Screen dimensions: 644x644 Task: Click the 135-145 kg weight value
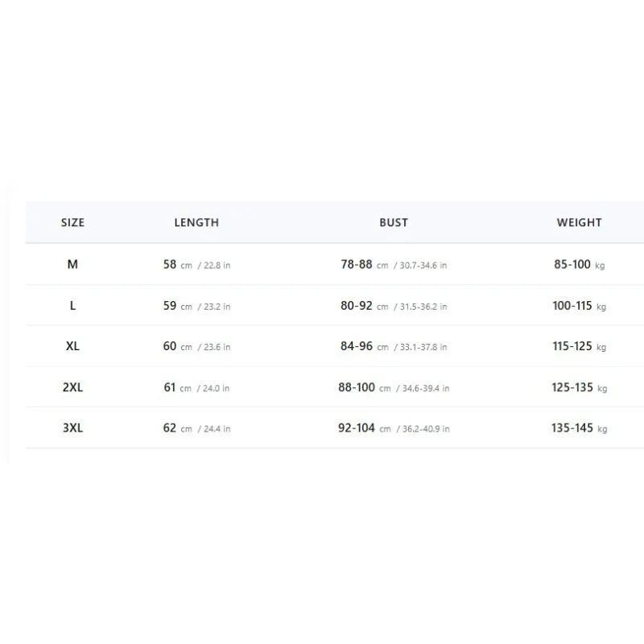(x=579, y=428)
